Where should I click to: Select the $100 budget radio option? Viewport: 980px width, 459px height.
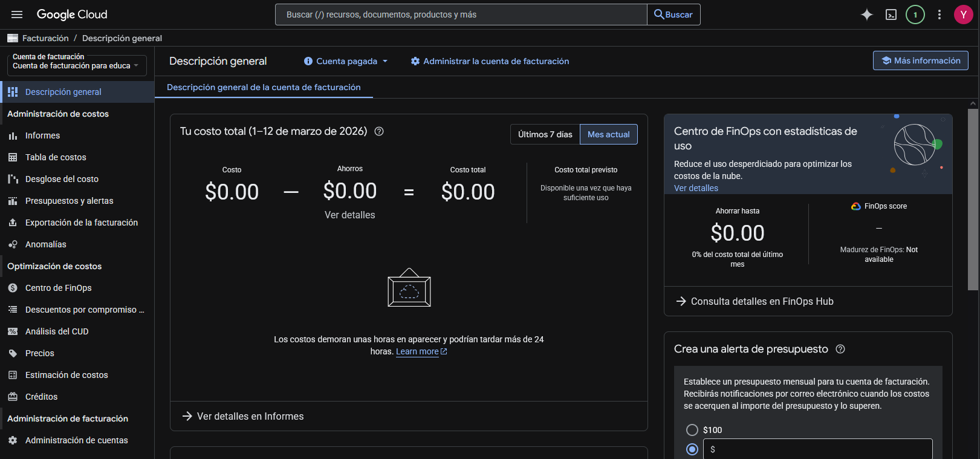click(692, 430)
